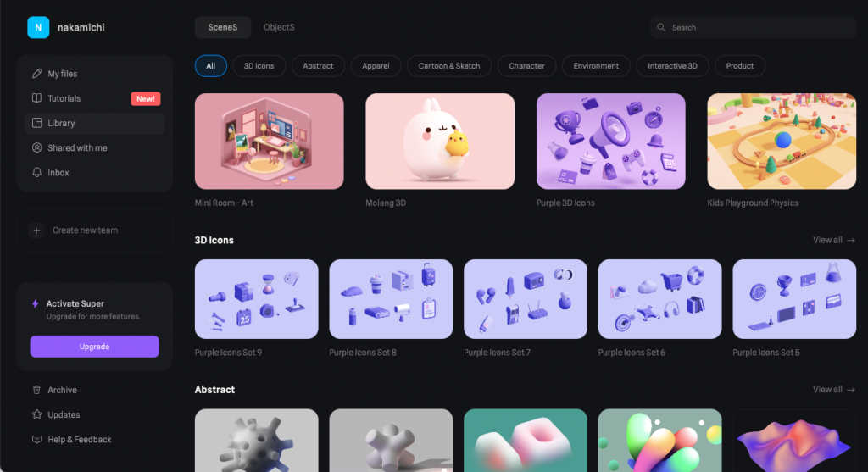Viewport: 868px width, 472px height.
Task: Filter by Character category
Action: tap(526, 66)
